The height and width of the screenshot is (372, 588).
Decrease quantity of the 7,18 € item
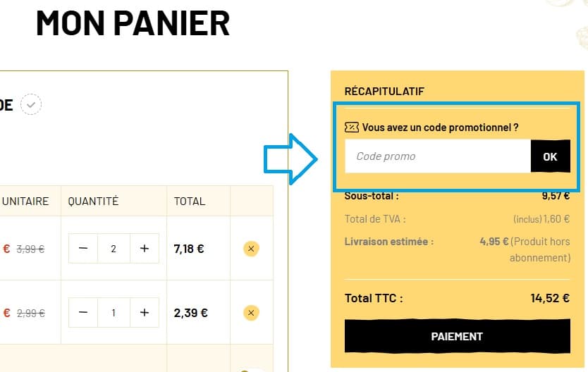tap(83, 248)
